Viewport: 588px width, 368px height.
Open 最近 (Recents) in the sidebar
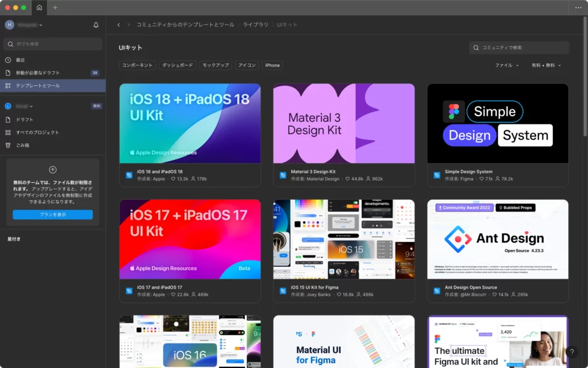20,60
